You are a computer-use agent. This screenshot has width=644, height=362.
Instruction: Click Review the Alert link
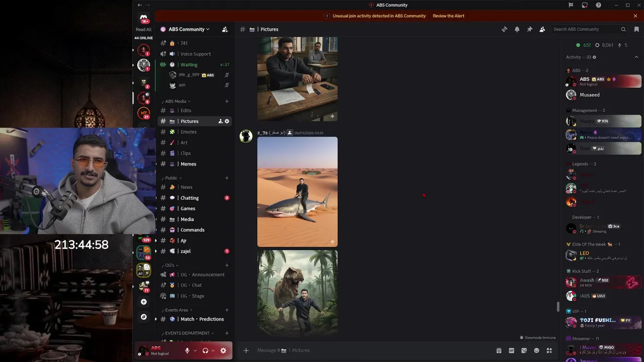pyautogui.click(x=448, y=16)
